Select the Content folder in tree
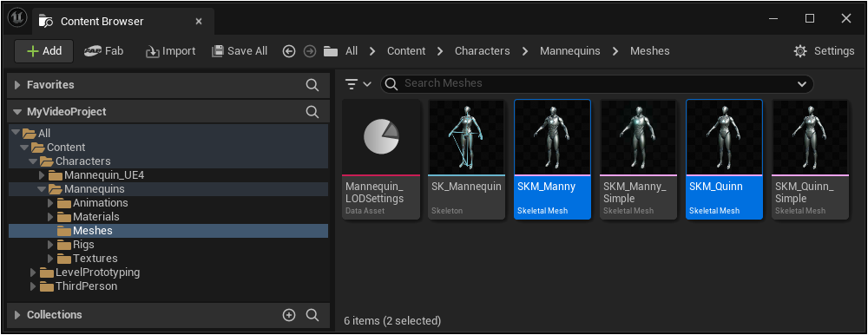 [168, 148]
